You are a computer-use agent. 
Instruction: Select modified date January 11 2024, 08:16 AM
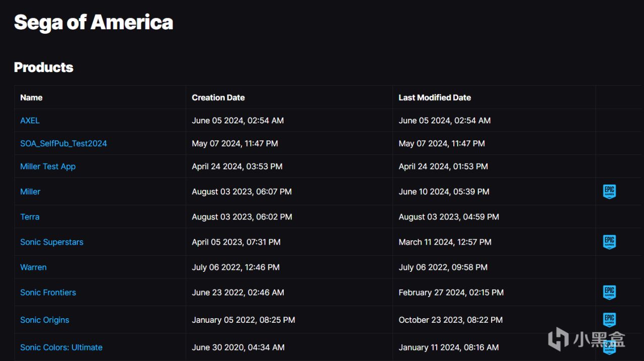[x=449, y=347]
